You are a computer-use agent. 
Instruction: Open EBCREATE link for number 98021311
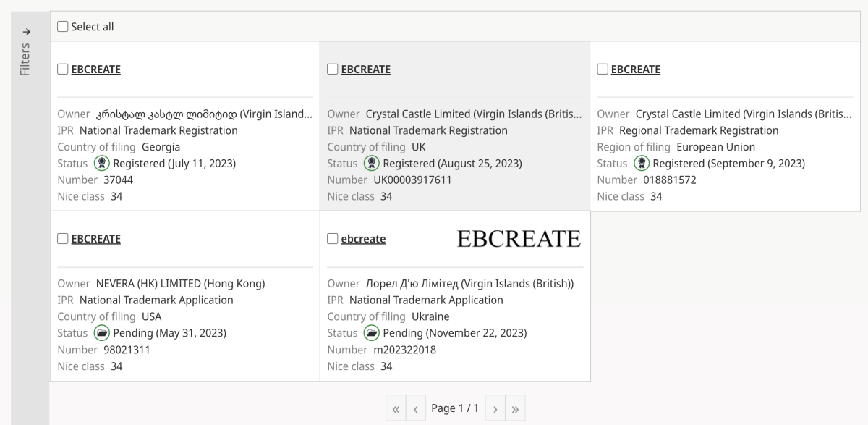(x=96, y=239)
